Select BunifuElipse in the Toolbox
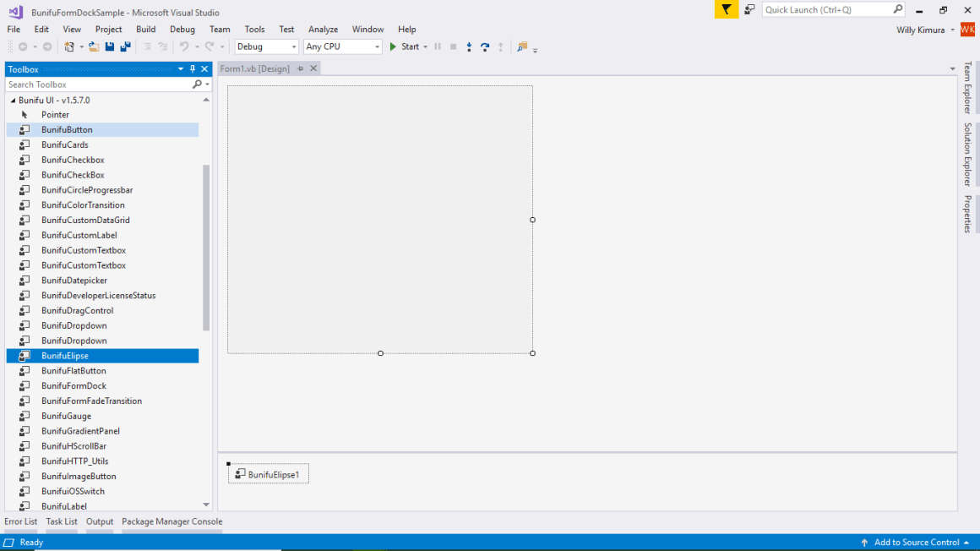 click(102, 356)
